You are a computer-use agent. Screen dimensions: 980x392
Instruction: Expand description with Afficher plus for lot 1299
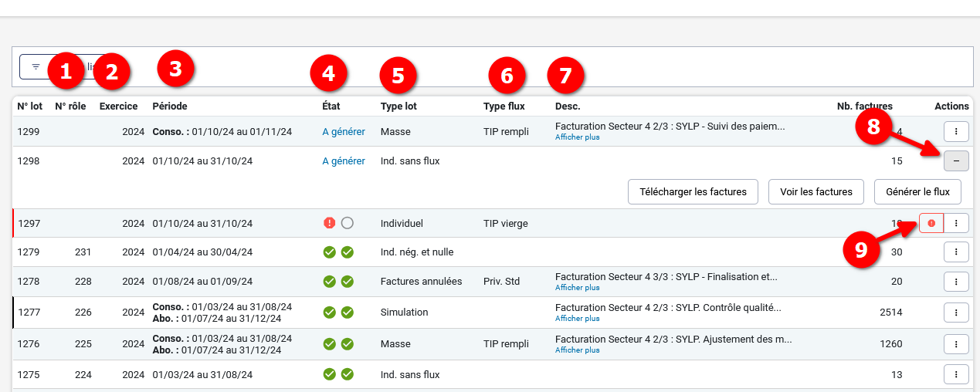(577, 137)
